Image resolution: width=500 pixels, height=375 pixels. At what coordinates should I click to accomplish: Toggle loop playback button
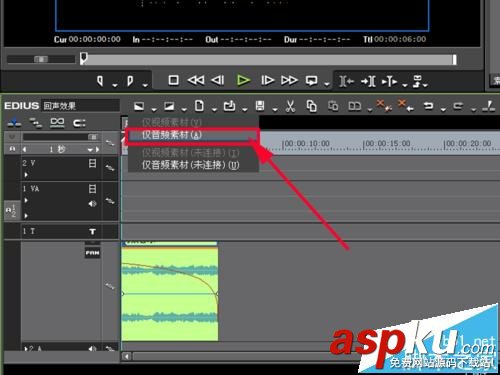tap(312, 81)
